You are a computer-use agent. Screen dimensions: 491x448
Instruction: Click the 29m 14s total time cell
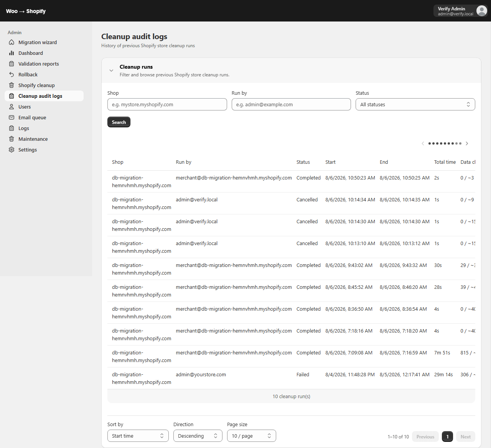(x=443, y=375)
